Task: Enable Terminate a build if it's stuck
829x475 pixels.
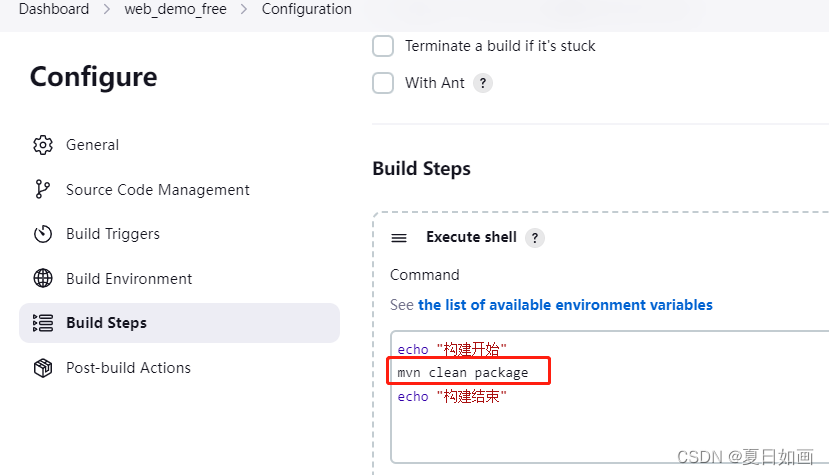Action: point(383,46)
